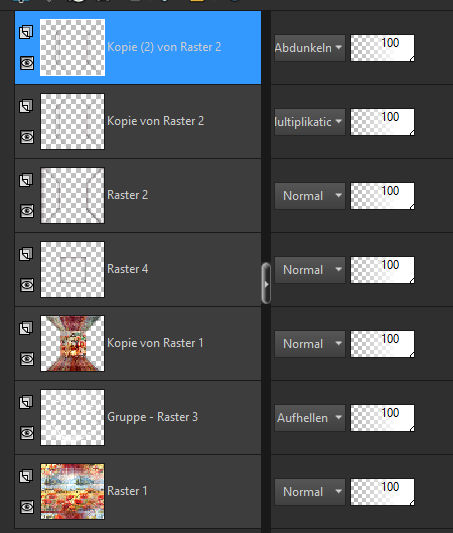
Task: Click layer type icon of Kopie von Raster 2
Action: (x=26, y=106)
